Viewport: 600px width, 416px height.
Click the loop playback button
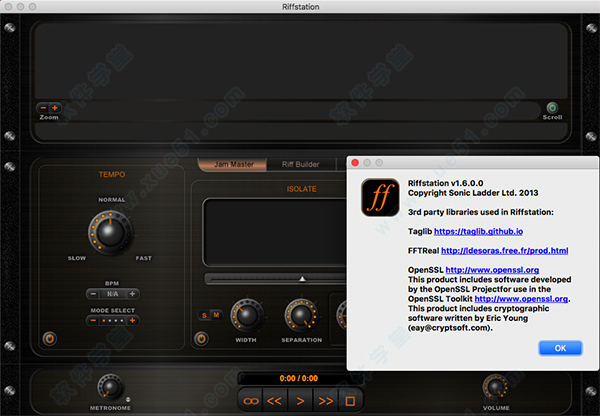click(x=251, y=401)
